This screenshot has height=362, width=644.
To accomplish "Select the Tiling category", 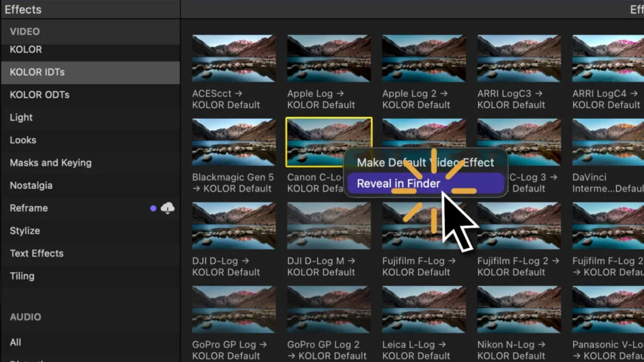I will [91, 276].
